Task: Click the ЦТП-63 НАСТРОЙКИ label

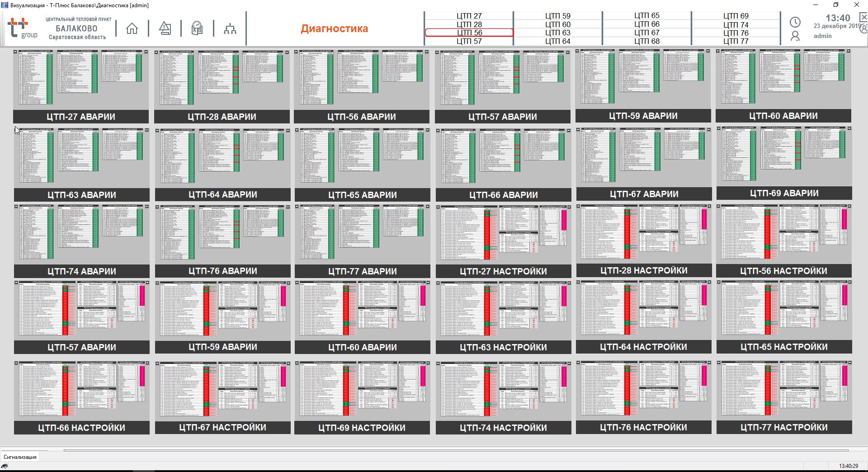Action: pyautogui.click(x=503, y=347)
